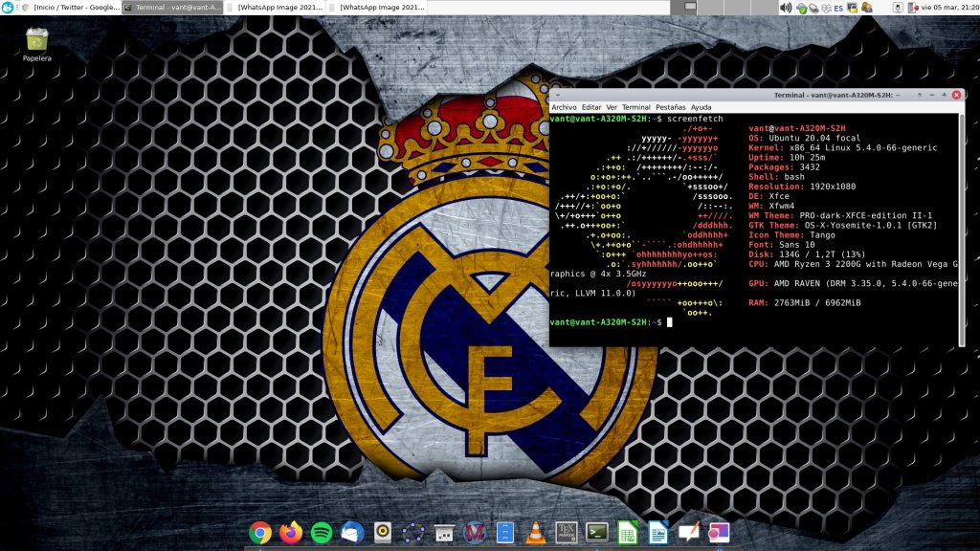The image size is (980, 551).
Task: Open LibreOffice Calc from the dock
Action: pos(628,533)
